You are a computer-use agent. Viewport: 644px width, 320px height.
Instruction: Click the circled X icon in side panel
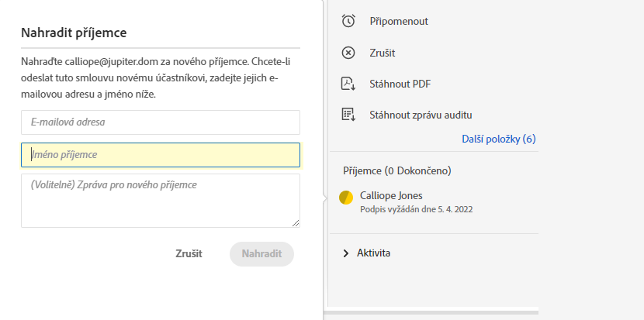point(348,53)
